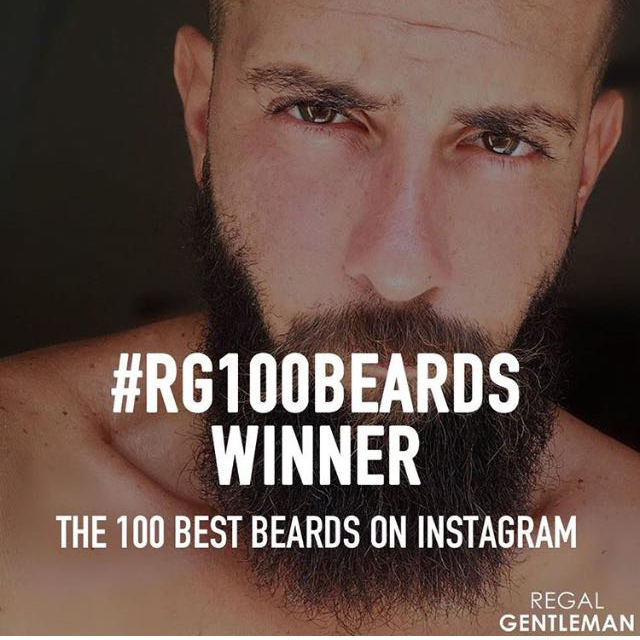Click the word GENTLEMAN in the logo
The height and width of the screenshot is (640, 640).
567,624
